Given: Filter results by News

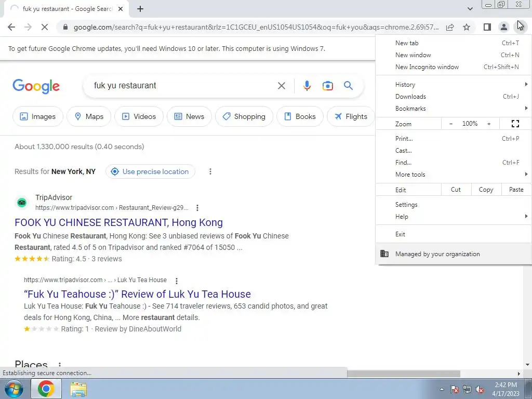Looking at the screenshot, I should [x=189, y=116].
